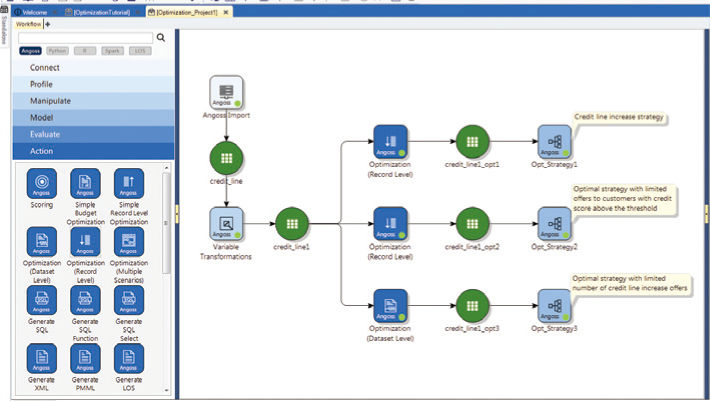Expand the Connect category

(x=93, y=67)
